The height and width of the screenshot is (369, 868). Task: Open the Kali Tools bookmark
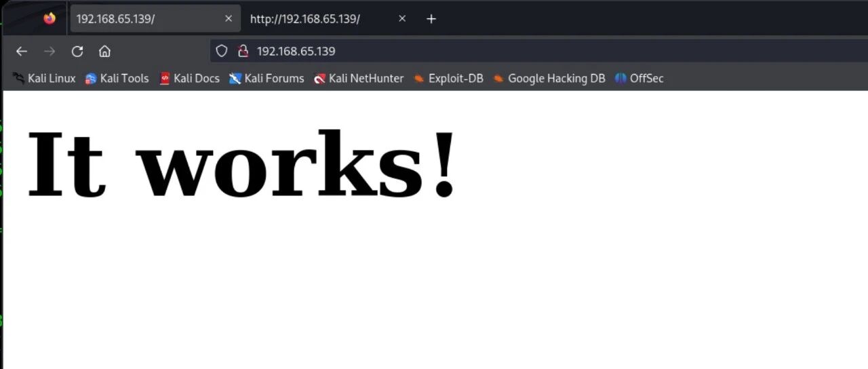117,79
